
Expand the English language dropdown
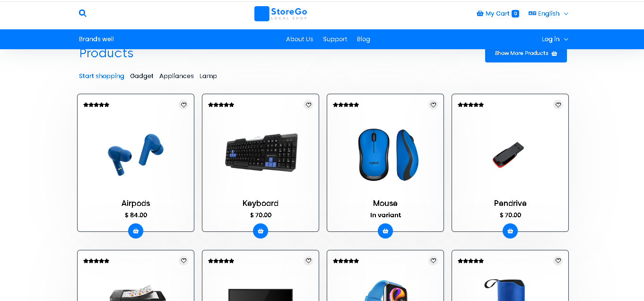(548, 14)
